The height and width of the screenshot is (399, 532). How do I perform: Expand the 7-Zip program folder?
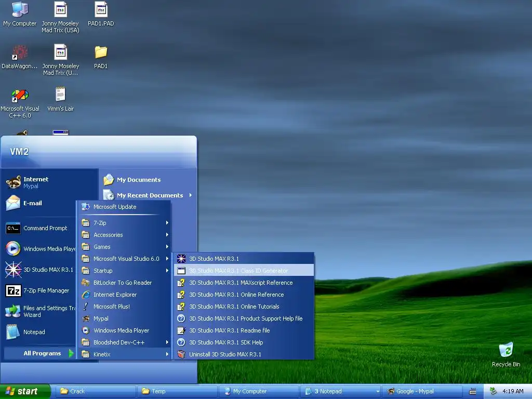(124, 223)
